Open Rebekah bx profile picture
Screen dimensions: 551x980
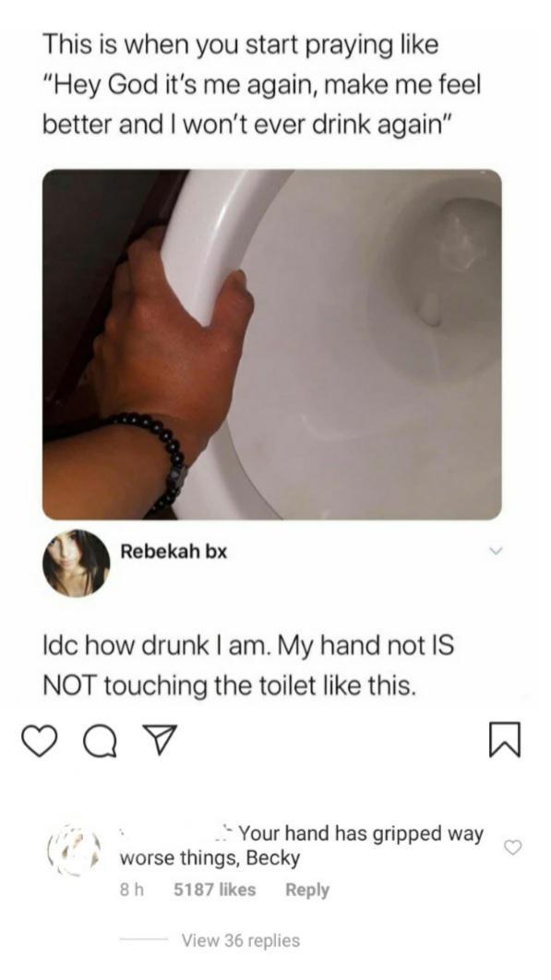tap(77, 563)
